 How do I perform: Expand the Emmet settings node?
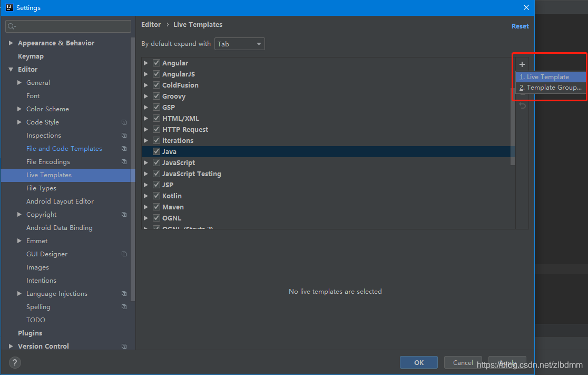click(x=19, y=241)
